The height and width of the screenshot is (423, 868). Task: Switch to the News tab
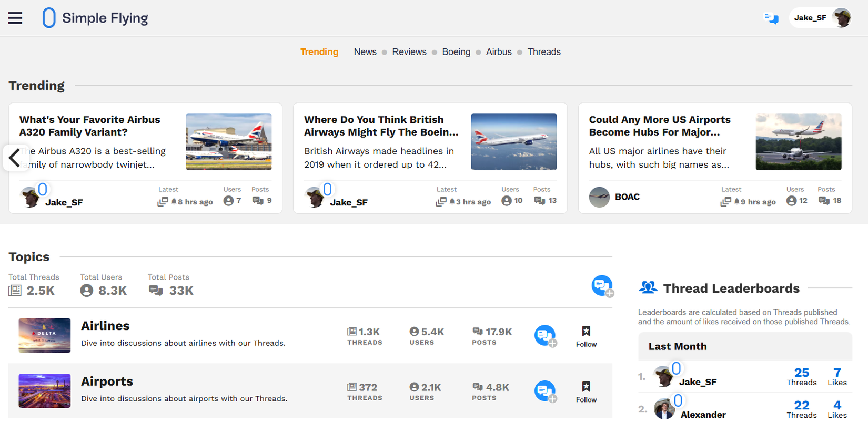(365, 52)
